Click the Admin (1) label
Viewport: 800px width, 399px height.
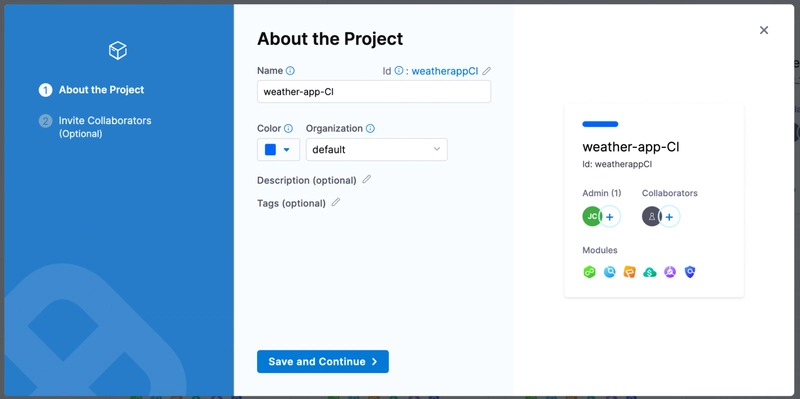602,193
